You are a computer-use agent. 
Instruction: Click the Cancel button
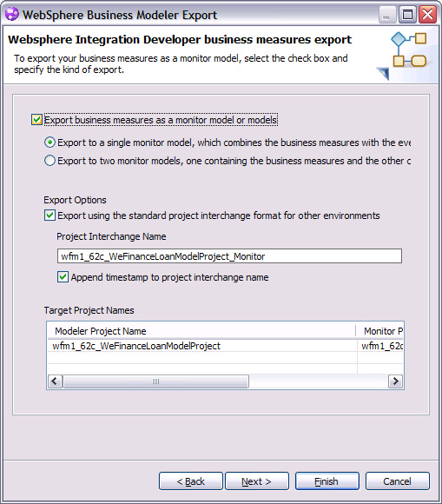[x=398, y=481]
